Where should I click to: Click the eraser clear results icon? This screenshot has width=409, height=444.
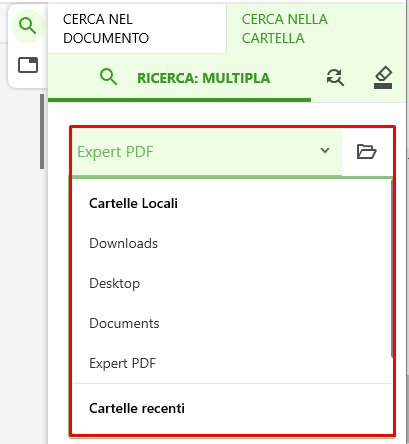(383, 78)
